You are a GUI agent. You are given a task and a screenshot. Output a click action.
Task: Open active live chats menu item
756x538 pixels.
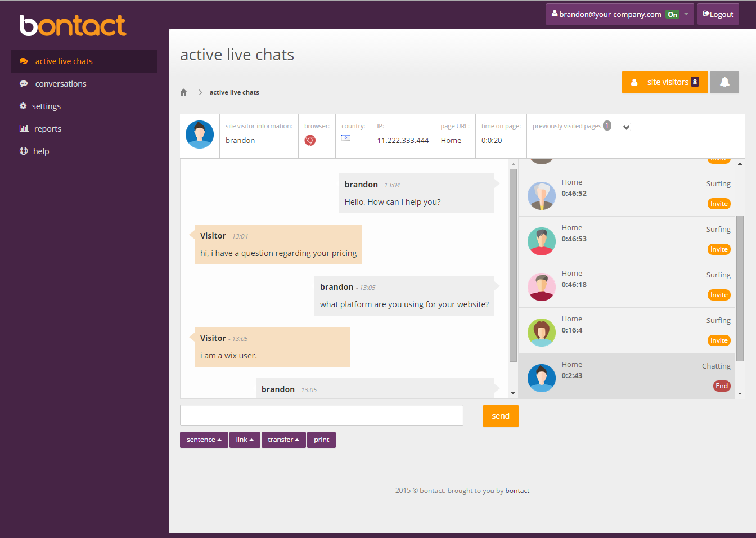84,61
